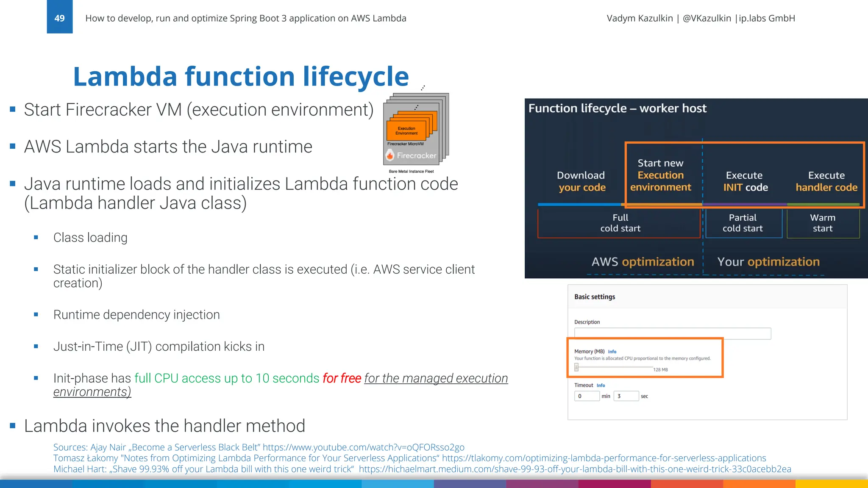Open the Michael Hart medium.com link
The image size is (868, 488).
tap(575, 469)
